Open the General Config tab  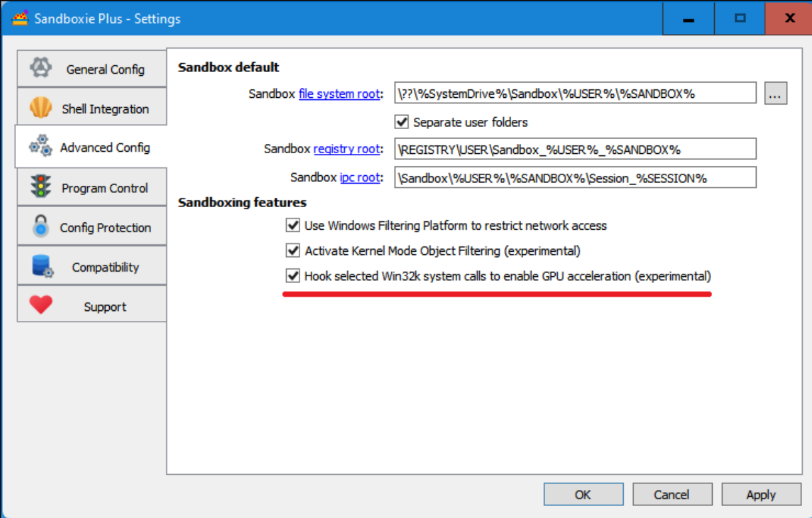[x=92, y=69]
